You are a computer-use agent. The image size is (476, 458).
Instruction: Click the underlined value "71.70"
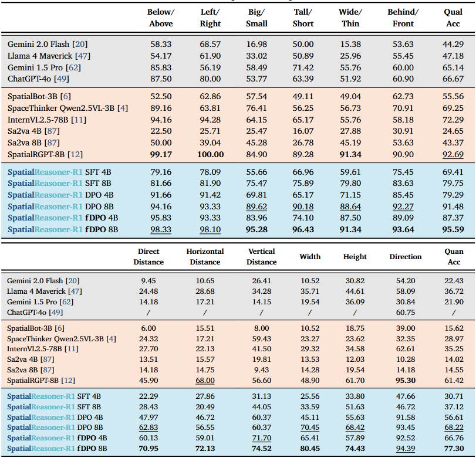click(x=261, y=438)
